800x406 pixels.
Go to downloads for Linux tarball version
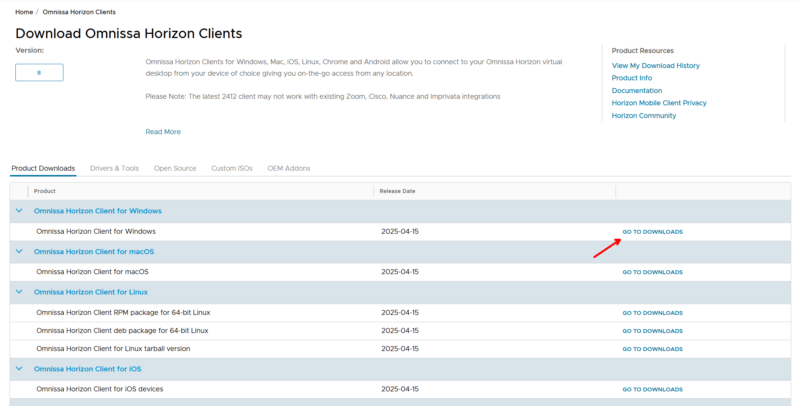click(653, 349)
